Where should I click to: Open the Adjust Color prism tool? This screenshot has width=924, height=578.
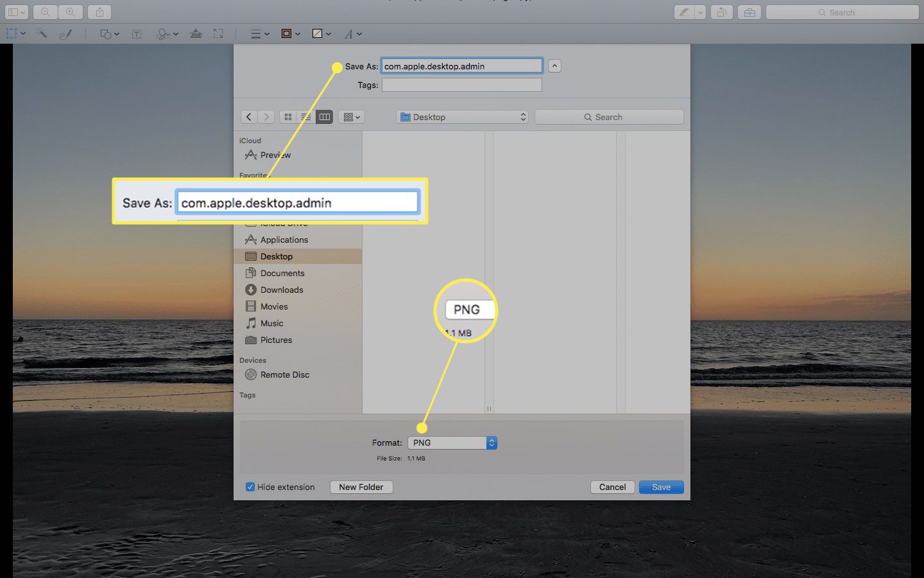coord(196,33)
